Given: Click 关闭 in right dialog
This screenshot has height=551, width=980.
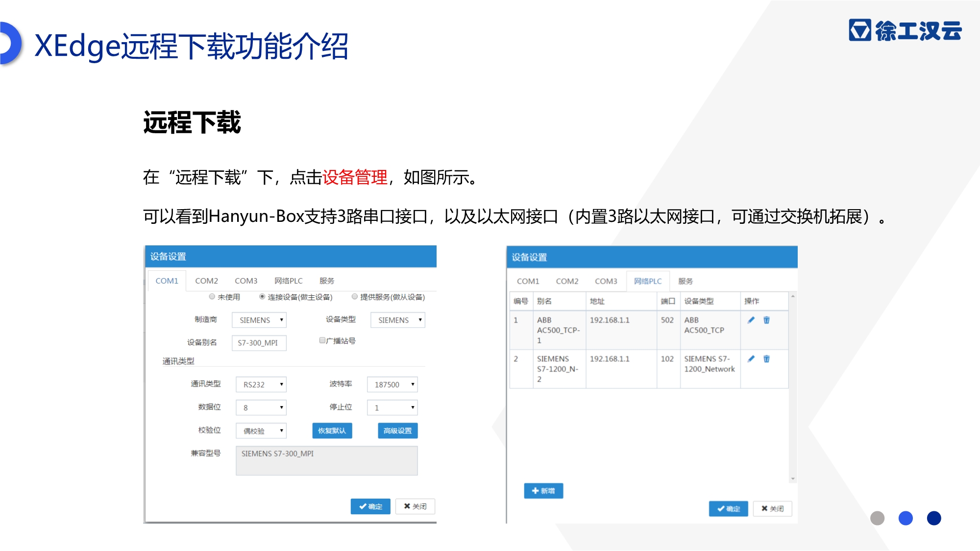Looking at the screenshot, I should coord(772,509).
